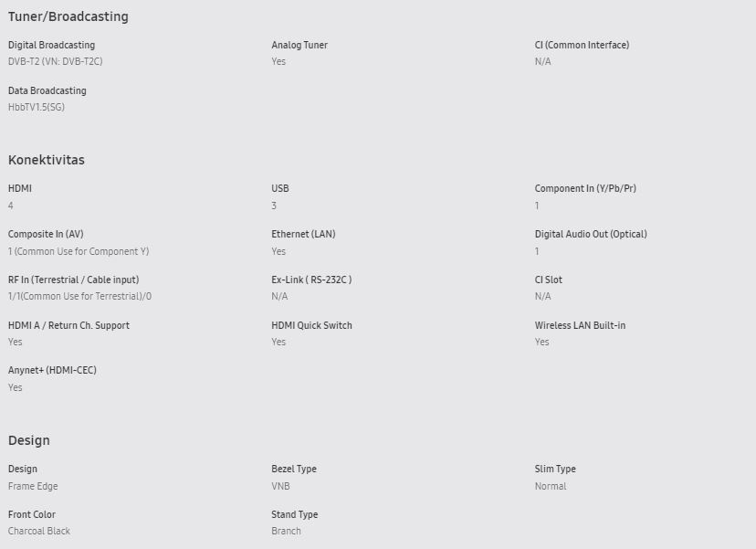Click the Anynet+ (HDMI-CEC) label
This screenshot has height=549, width=756.
(52, 370)
